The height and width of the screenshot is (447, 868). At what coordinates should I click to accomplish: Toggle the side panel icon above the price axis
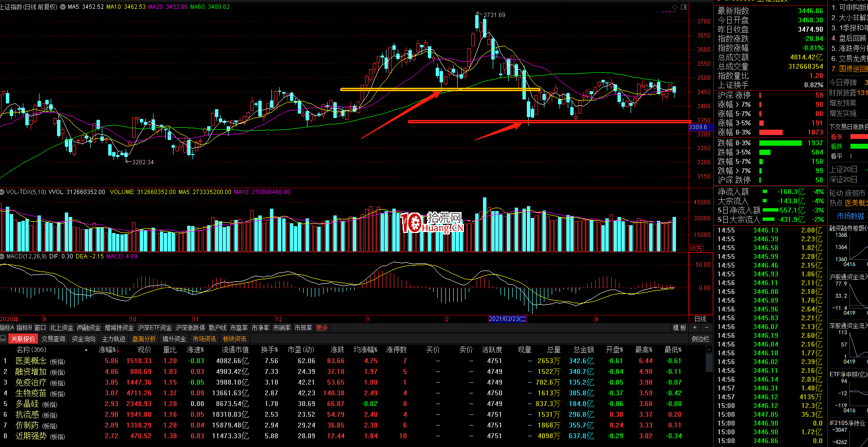click(x=684, y=7)
